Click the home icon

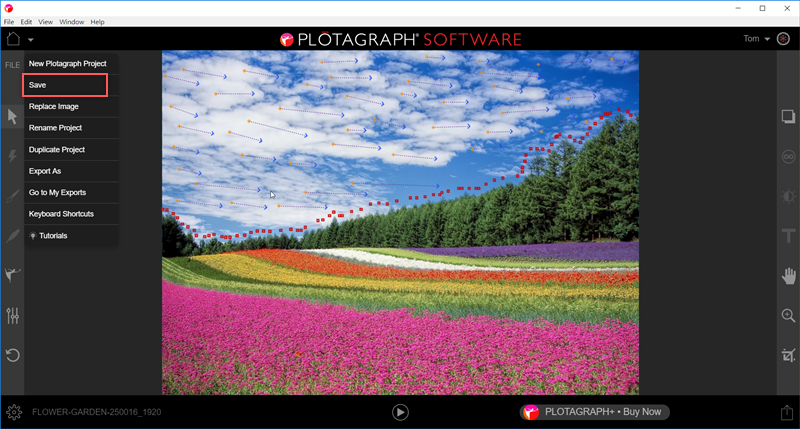[x=13, y=39]
